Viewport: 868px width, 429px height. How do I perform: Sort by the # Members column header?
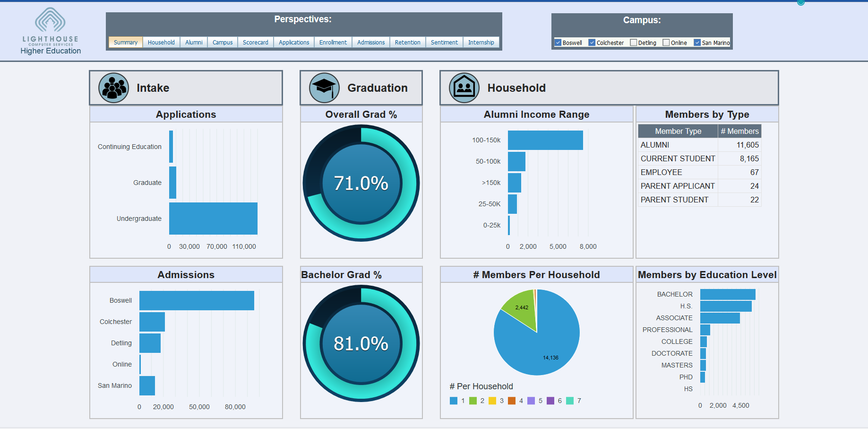click(739, 131)
